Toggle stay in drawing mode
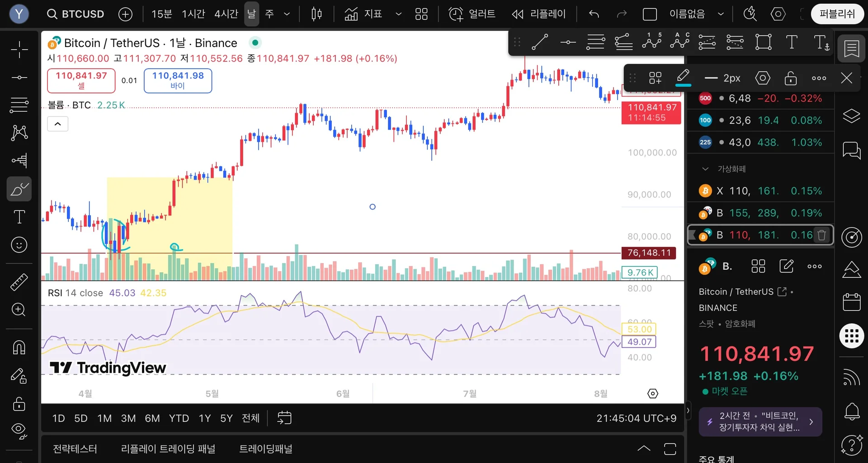868x463 pixels. [x=19, y=376]
